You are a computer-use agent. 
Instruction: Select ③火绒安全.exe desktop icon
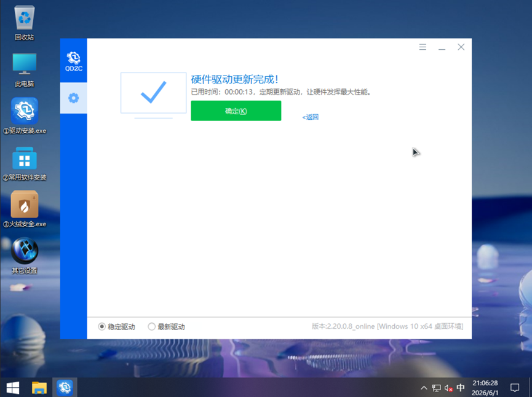pyautogui.click(x=25, y=209)
